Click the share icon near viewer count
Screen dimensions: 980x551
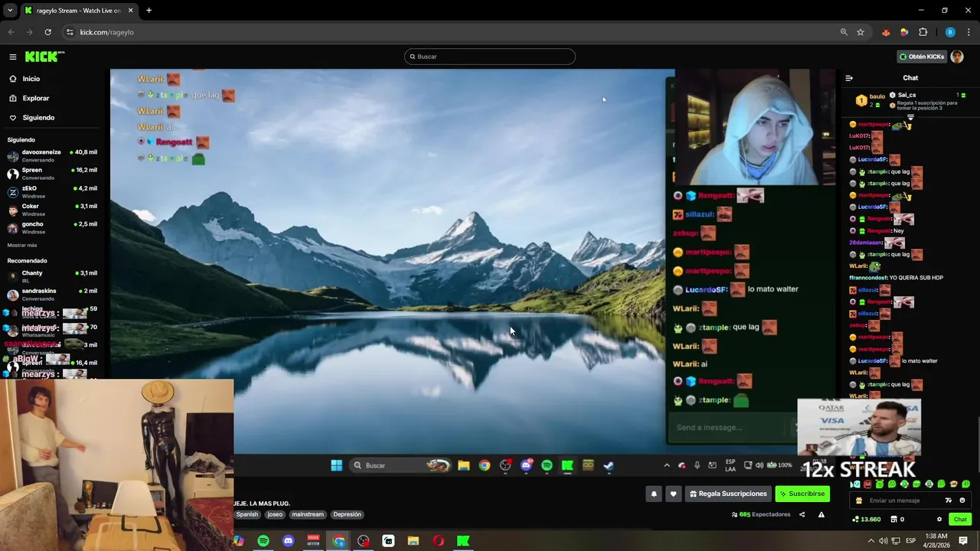[802, 514]
